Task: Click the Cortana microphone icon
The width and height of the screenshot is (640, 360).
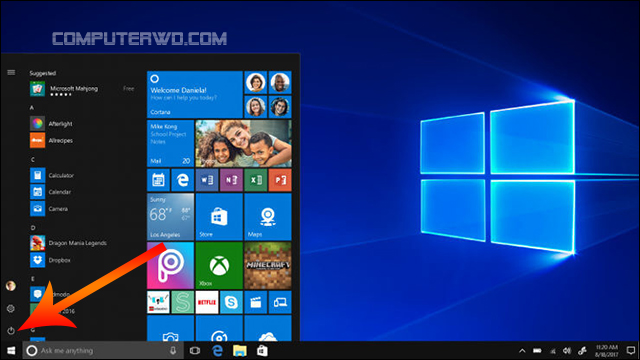Action: coord(173,351)
